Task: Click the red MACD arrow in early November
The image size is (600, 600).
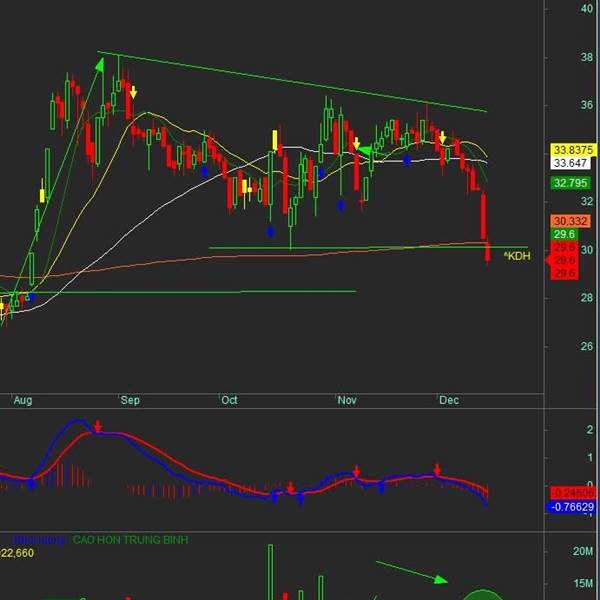Action: 356,471
